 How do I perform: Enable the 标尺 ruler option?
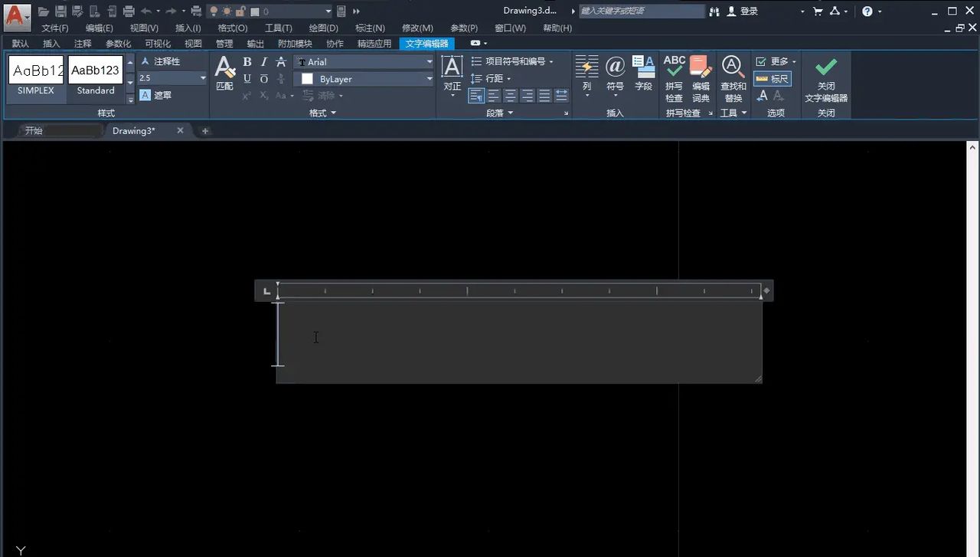(x=773, y=78)
